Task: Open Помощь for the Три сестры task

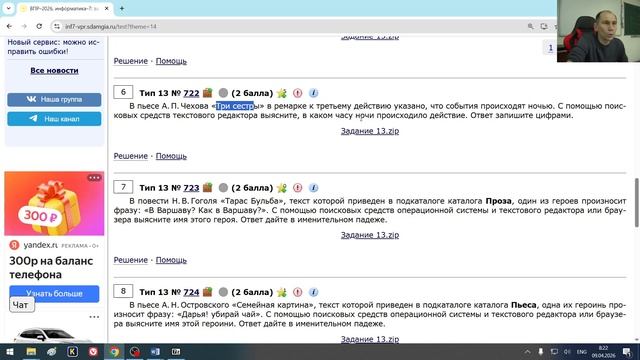Action: (171, 156)
